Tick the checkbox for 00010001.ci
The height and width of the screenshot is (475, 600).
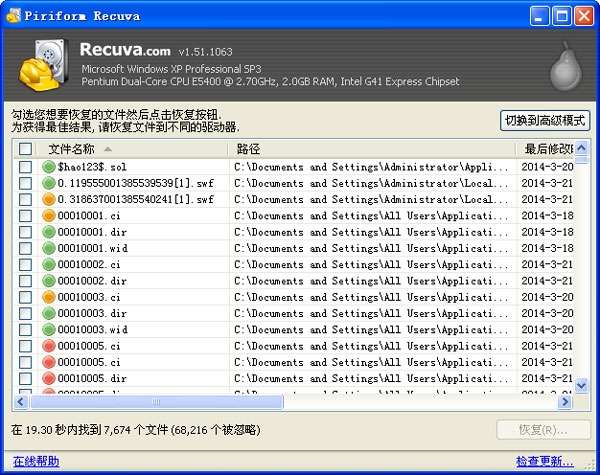[25, 215]
